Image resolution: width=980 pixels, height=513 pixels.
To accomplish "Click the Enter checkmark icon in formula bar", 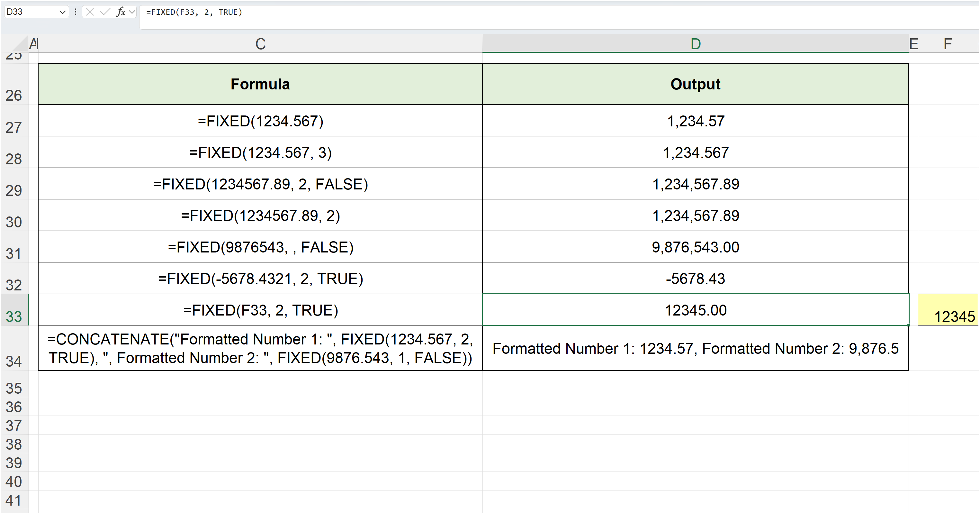I will pyautogui.click(x=105, y=12).
